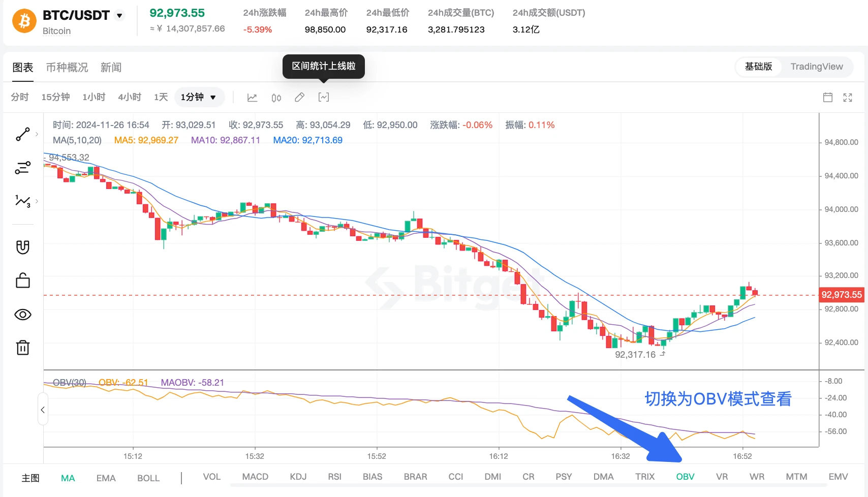Click the pencil drawing tools icon
The width and height of the screenshot is (868, 497).
point(300,97)
